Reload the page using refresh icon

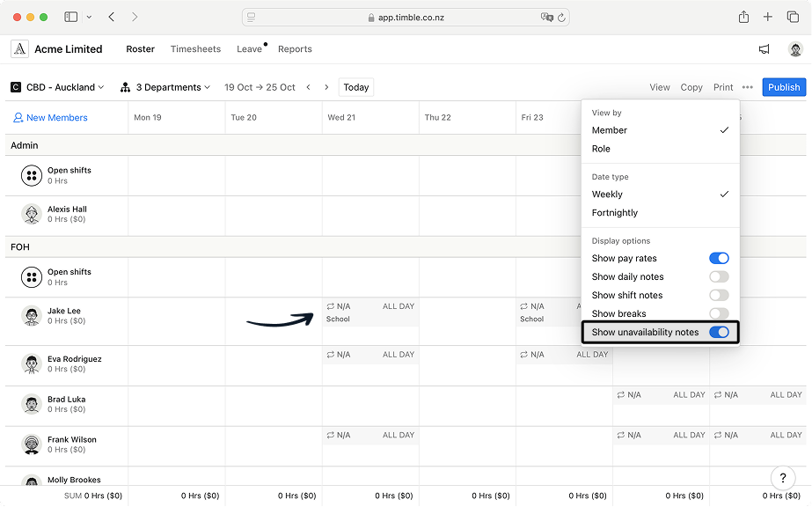pyautogui.click(x=561, y=18)
